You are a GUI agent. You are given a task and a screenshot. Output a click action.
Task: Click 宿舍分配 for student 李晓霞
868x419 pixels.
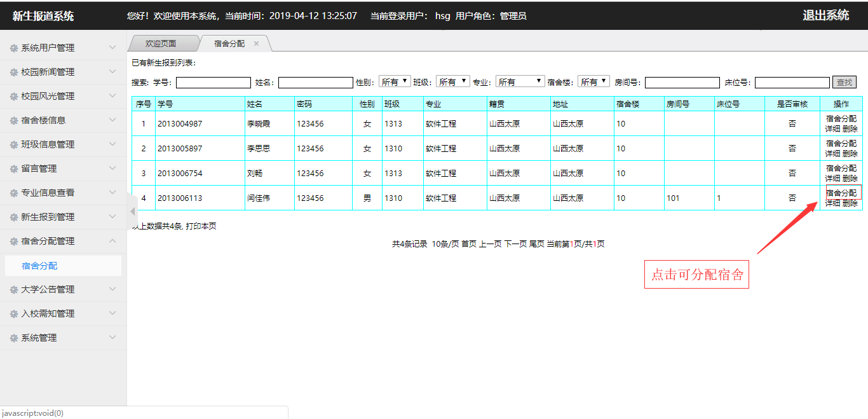[x=841, y=119]
